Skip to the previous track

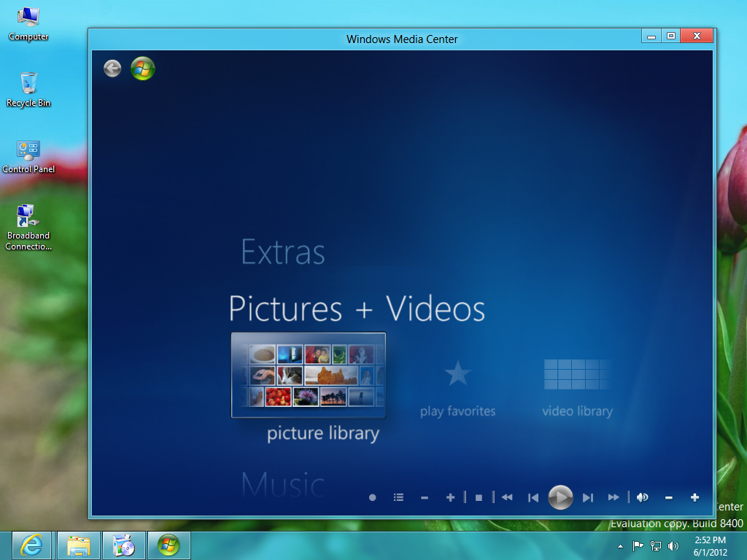click(533, 497)
